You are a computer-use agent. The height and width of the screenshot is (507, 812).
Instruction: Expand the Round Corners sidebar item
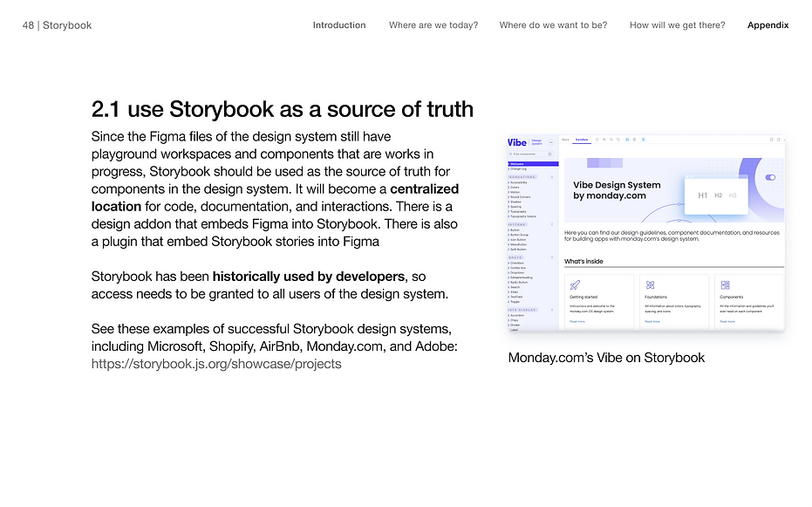(520, 197)
